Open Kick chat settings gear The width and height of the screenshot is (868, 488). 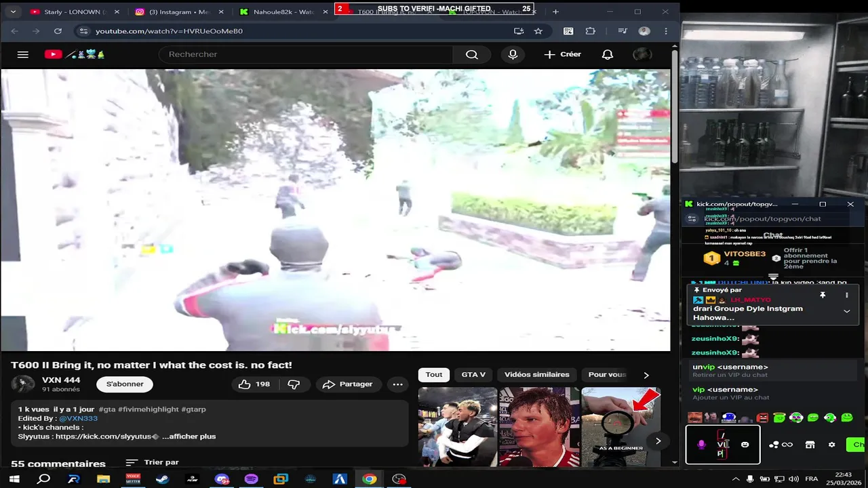click(832, 445)
